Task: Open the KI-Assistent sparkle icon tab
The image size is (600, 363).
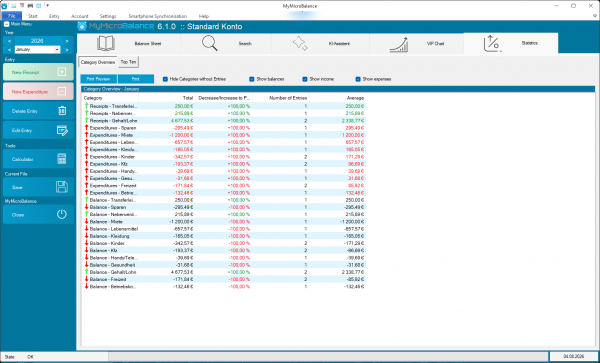Action: coord(300,43)
